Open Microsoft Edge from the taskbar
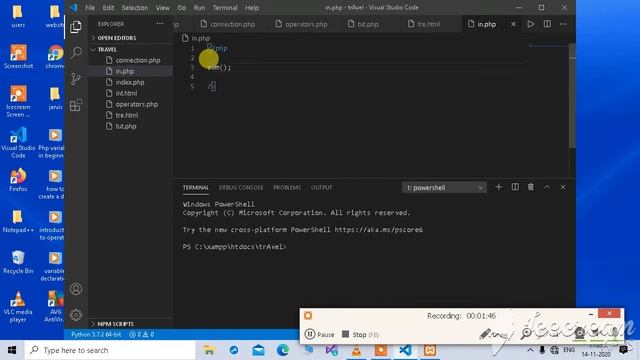 pos(283,350)
